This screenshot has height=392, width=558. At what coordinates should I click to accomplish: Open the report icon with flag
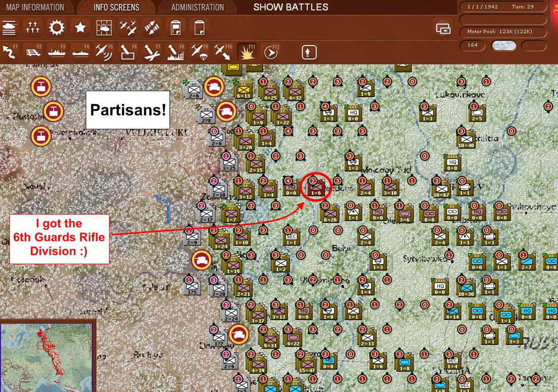point(176,28)
